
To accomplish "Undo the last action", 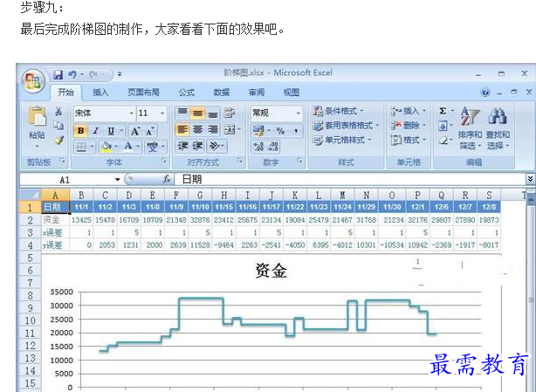I will point(72,74).
